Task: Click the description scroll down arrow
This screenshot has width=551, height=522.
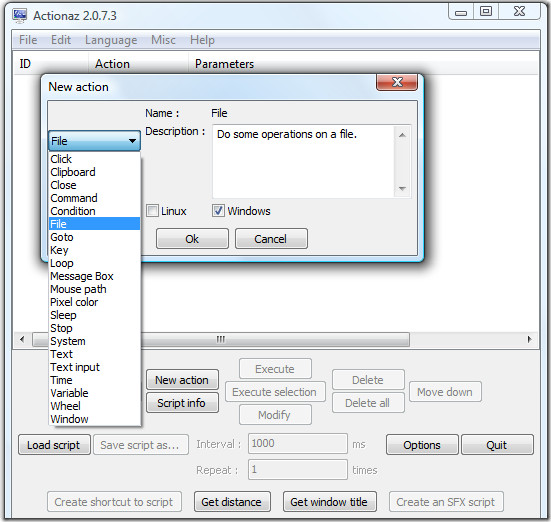Action: pyautogui.click(x=402, y=189)
